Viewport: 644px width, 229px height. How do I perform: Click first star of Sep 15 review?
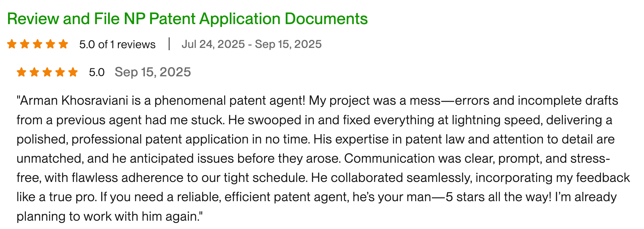[x=21, y=72]
